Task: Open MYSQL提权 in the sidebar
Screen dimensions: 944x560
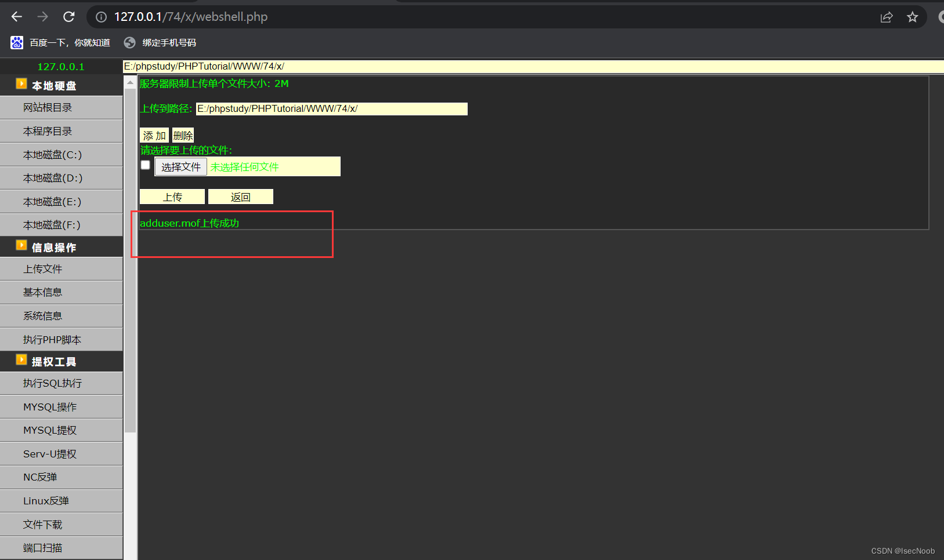Action: tap(62, 430)
